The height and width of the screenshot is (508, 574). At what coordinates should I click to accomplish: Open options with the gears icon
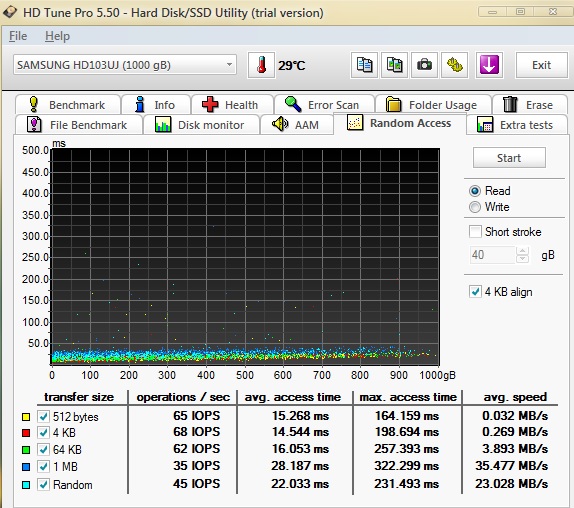[x=454, y=65]
